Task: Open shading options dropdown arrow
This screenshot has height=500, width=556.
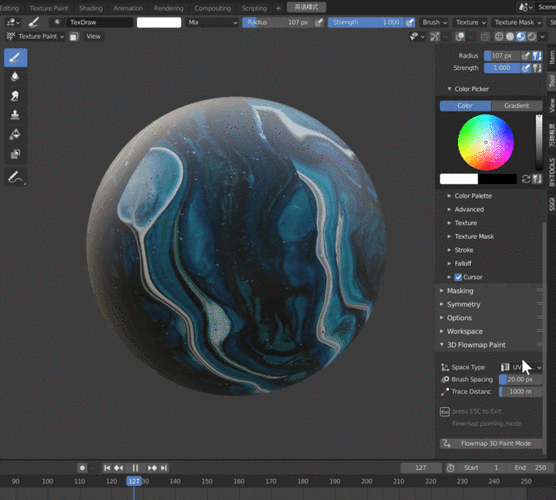Action: tap(543, 37)
